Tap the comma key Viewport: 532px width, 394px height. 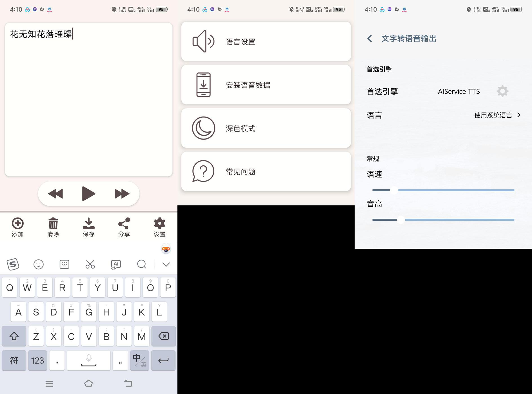pyautogui.click(x=57, y=360)
